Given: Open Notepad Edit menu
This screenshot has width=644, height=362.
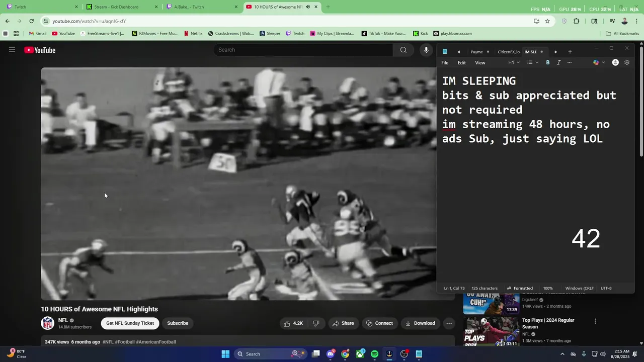Looking at the screenshot, I should (x=461, y=63).
